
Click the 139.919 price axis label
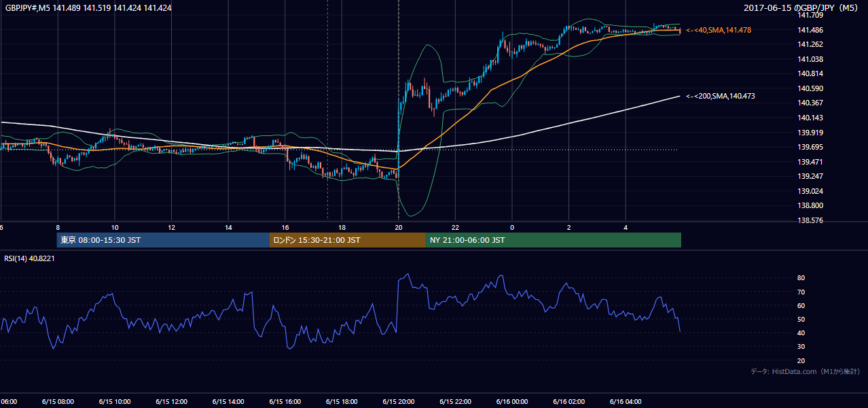810,133
